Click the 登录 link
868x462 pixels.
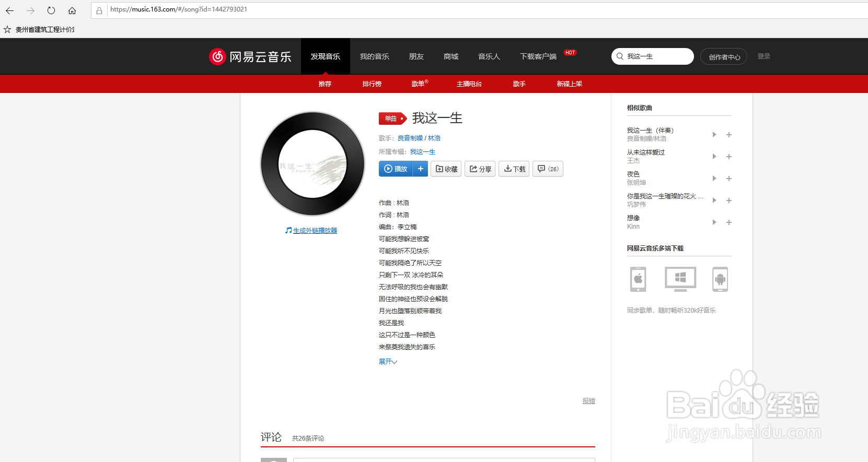tap(764, 56)
